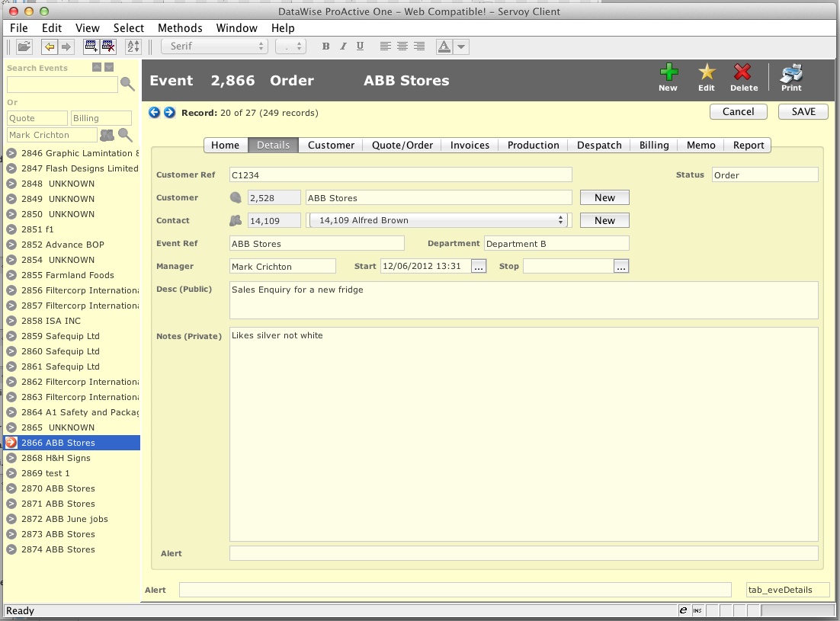Click the Notes (Private) text area
The image size is (840, 621).
coord(524,434)
